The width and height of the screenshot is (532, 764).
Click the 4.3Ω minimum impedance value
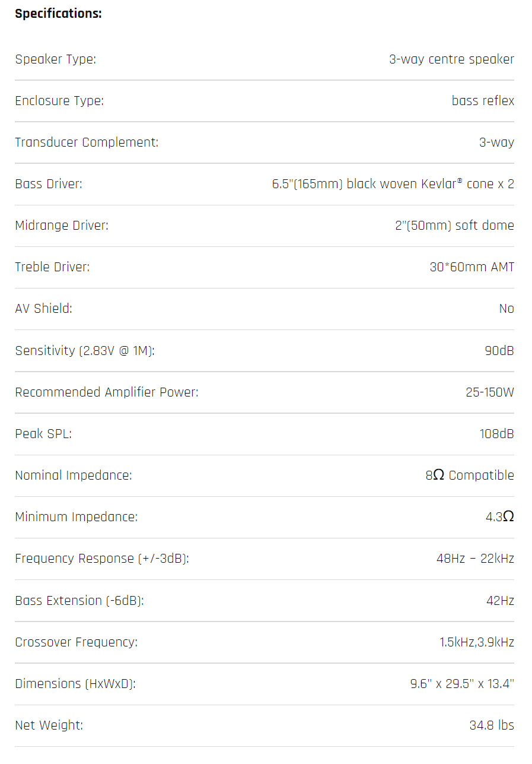coord(499,517)
